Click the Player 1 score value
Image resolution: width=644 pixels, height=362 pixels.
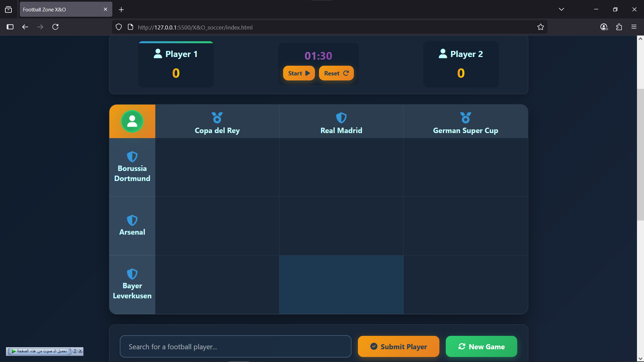pos(176,73)
